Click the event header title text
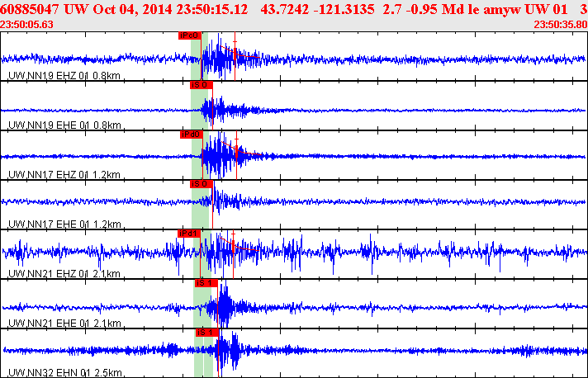 tap(294, 9)
